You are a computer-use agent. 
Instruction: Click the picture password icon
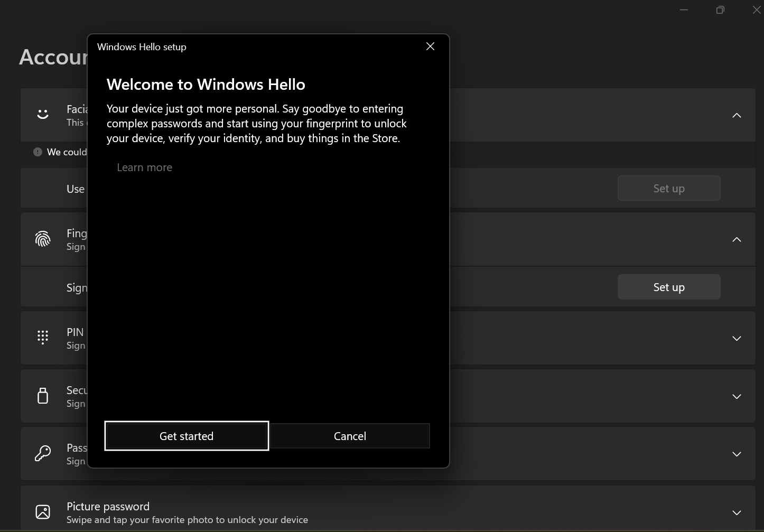pyautogui.click(x=43, y=512)
